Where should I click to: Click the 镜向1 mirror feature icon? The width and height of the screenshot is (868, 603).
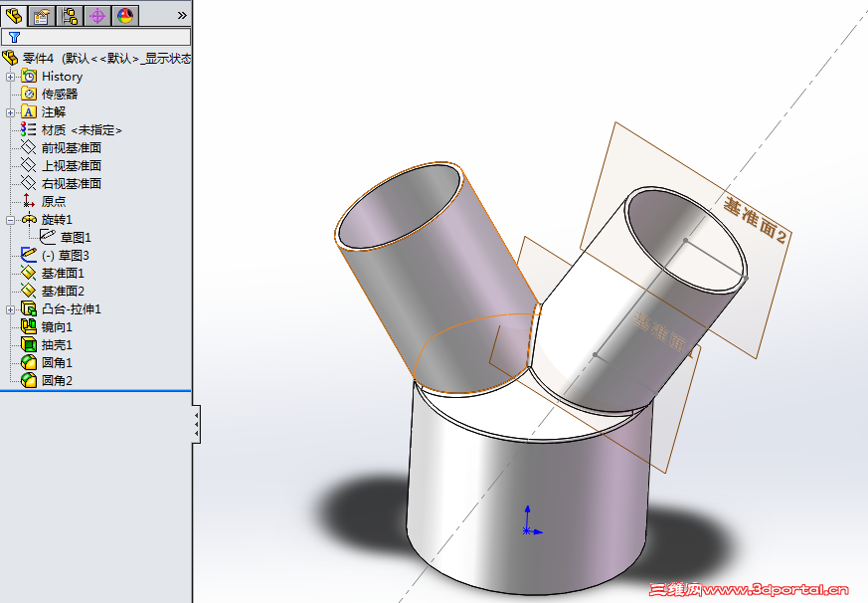pos(29,326)
